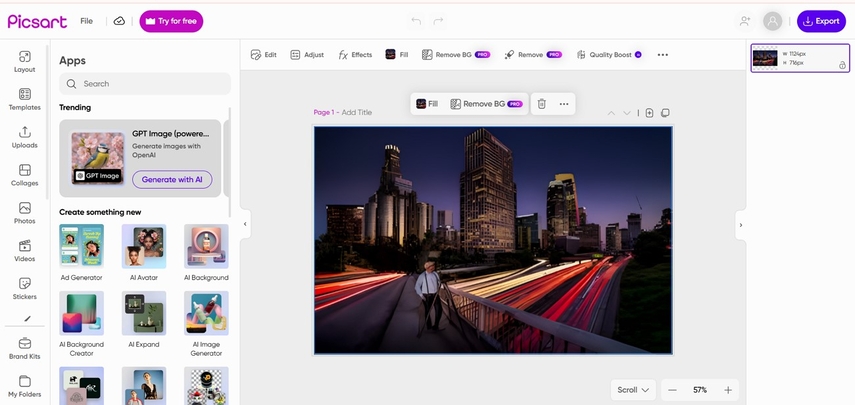Viewport: 855px width, 405px height.
Task: Open the AI Background Creator app
Action: 81,324
